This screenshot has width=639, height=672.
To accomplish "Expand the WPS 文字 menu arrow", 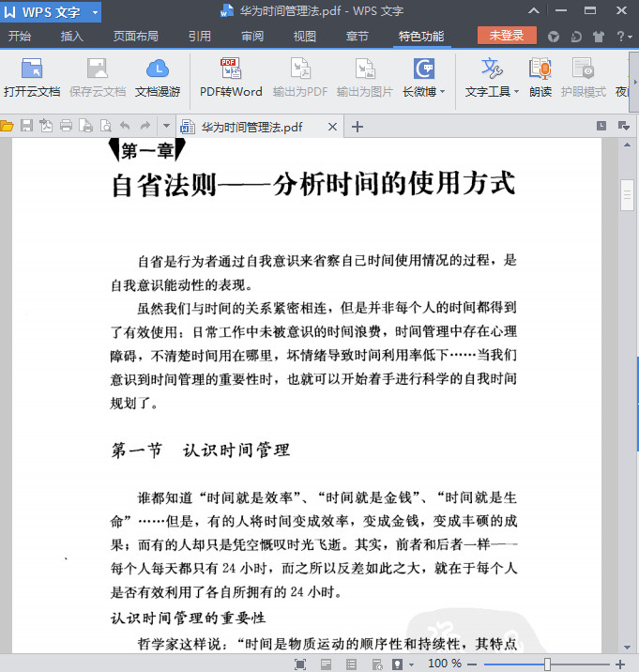I will pyautogui.click(x=95, y=12).
